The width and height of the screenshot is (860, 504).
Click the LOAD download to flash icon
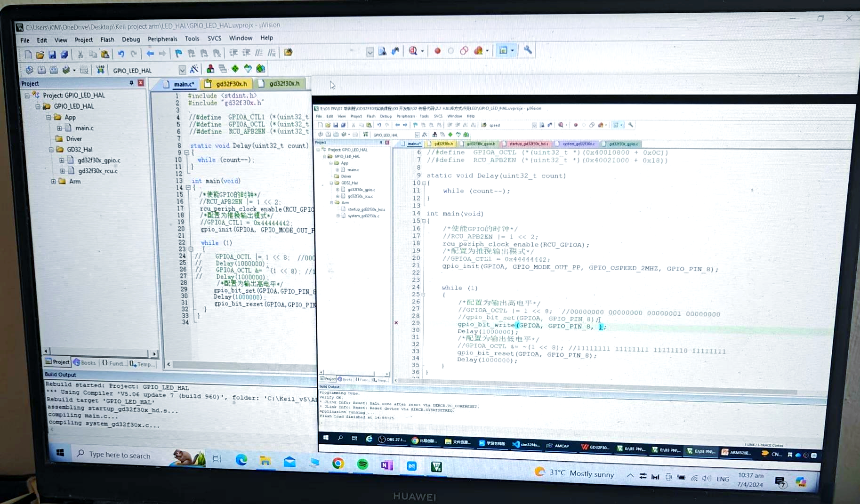tap(100, 70)
